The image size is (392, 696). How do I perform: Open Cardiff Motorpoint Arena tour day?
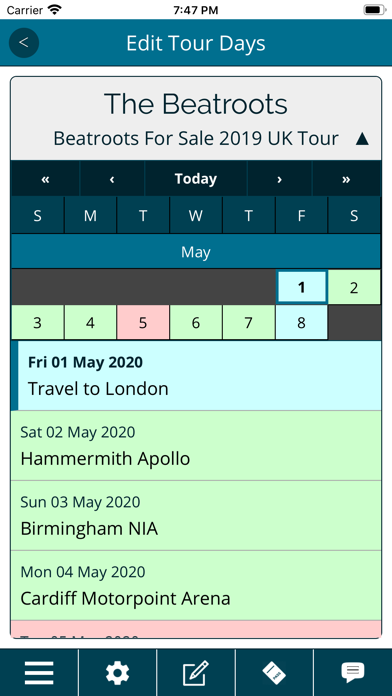196,586
